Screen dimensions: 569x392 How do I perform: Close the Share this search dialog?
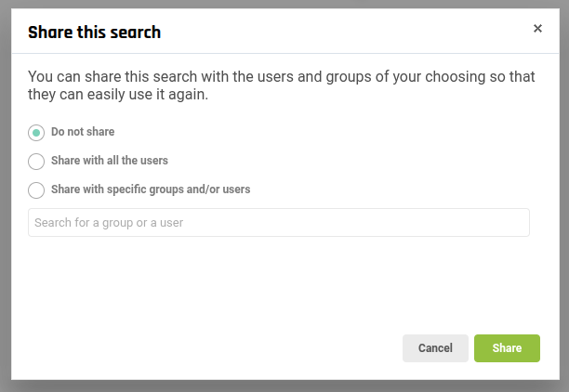pyautogui.click(x=537, y=29)
